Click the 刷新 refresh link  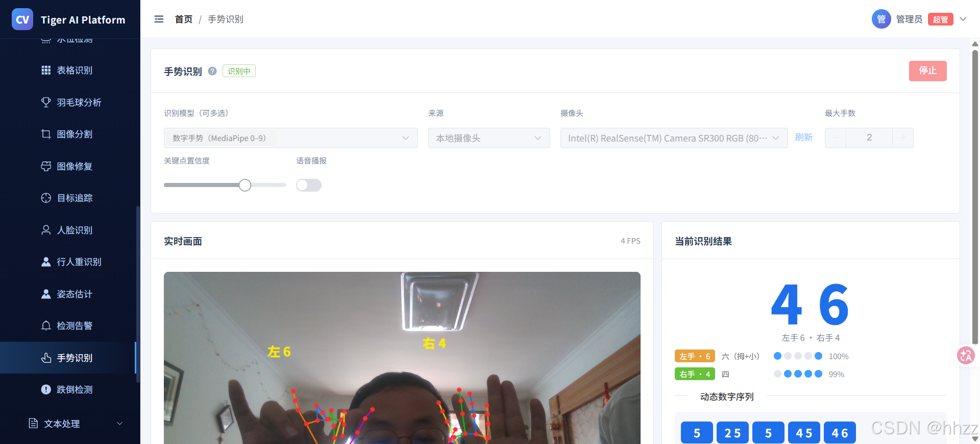(803, 137)
